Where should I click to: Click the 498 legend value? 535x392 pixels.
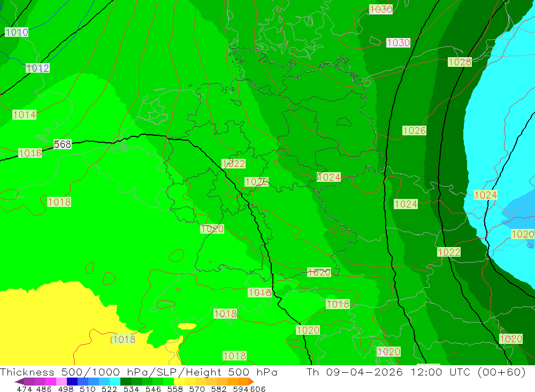[66, 389]
